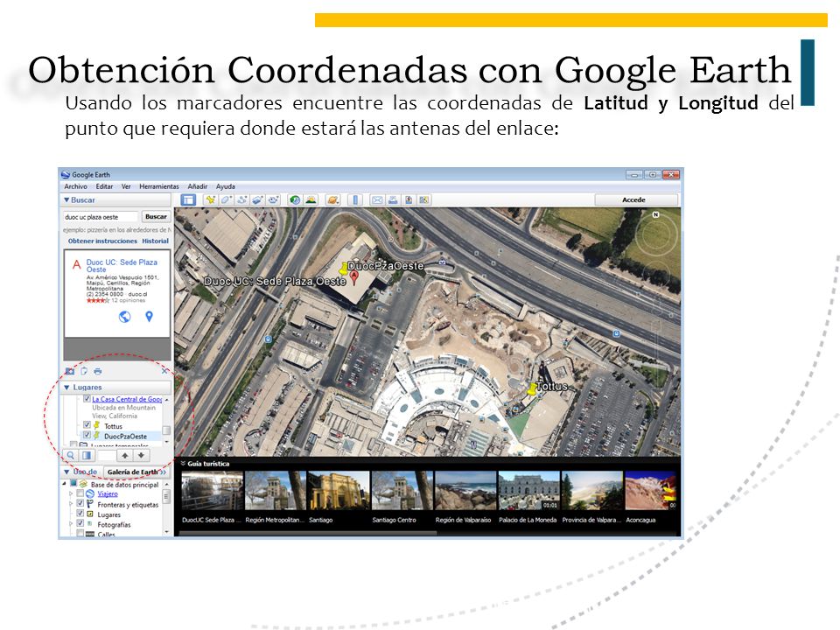Image resolution: width=840 pixels, height=630 pixels.
Task: Expand the Fronteras y etiquetas node
Action: [x=71, y=504]
